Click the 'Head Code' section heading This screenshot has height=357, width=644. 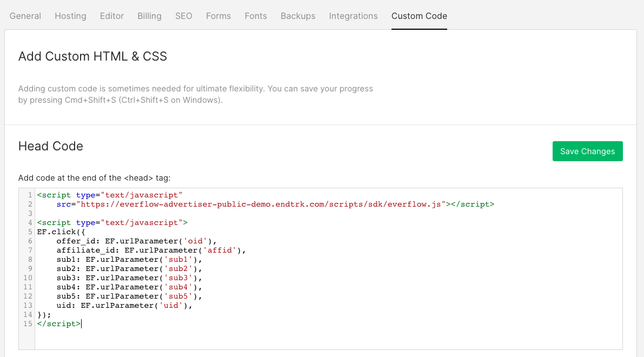click(x=50, y=146)
